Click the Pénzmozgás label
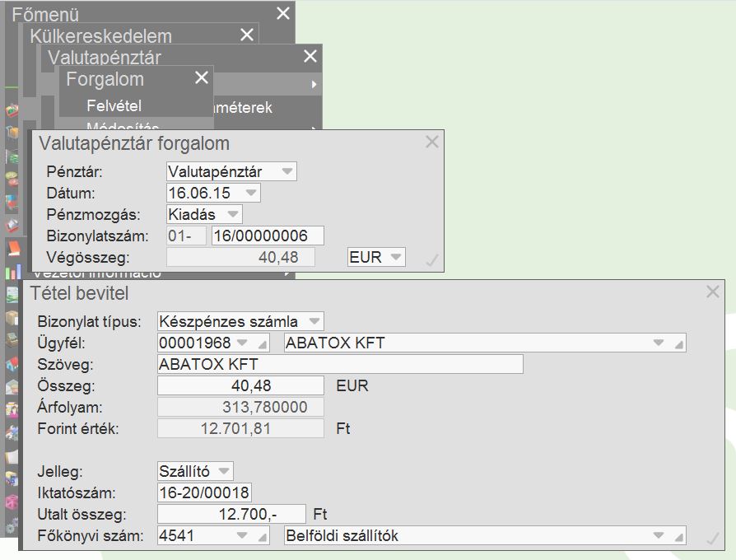Viewport: 736px width, 560px height. [93, 214]
